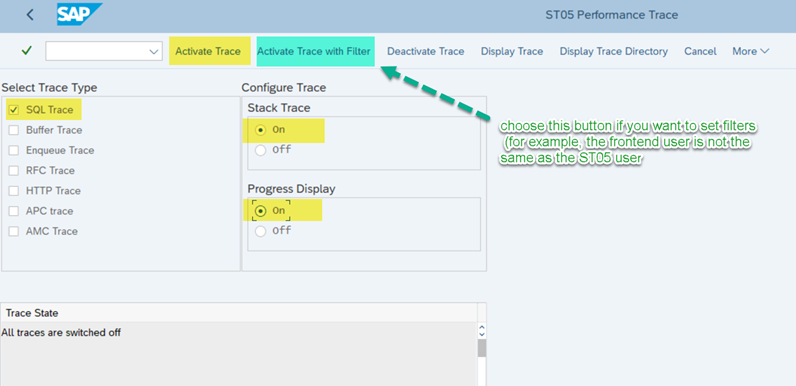Viewport: 796px width, 386px height.
Task: Expand the More menu
Action: pos(750,51)
